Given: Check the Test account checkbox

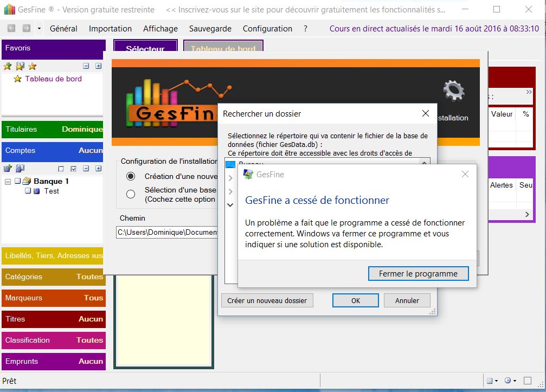Looking at the screenshot, I should pos(28,191).
